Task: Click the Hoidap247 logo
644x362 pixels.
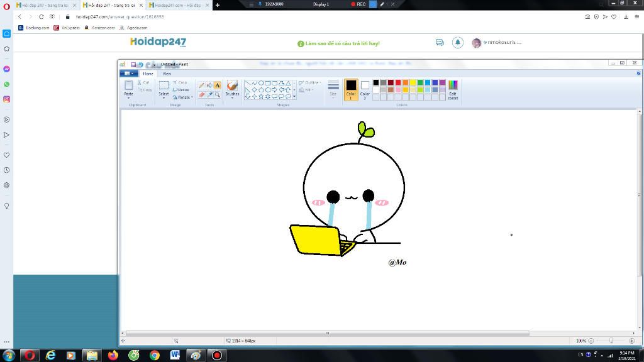Action: [x=158, y=42]
